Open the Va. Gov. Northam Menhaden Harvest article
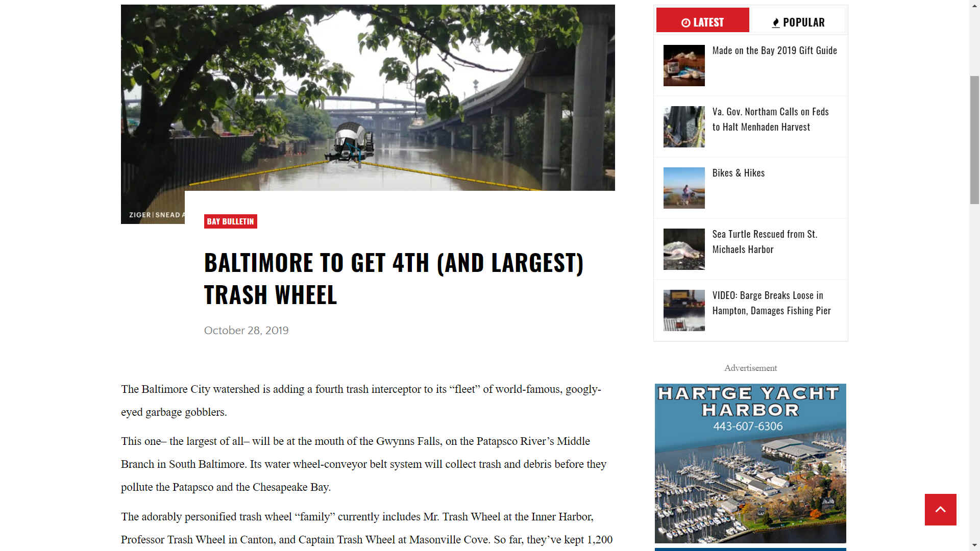Viewport: 980px width, 551px height. [770, 119]
